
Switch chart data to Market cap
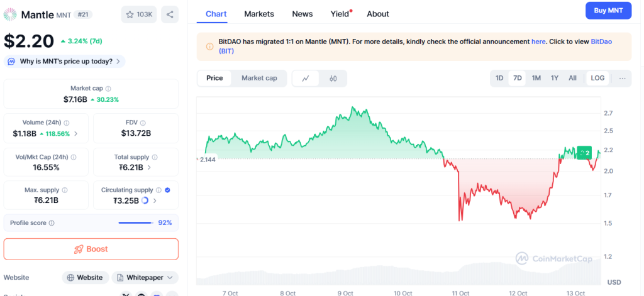[259, 79]
